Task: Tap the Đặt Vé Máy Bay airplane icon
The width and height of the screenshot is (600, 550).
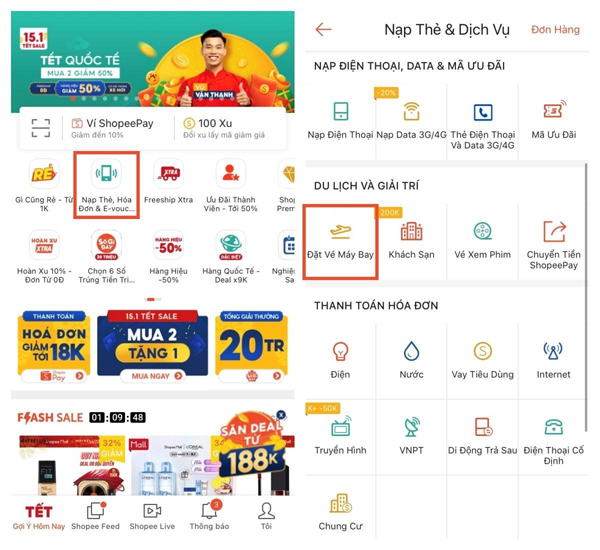Action: click(x=340, y=231)
